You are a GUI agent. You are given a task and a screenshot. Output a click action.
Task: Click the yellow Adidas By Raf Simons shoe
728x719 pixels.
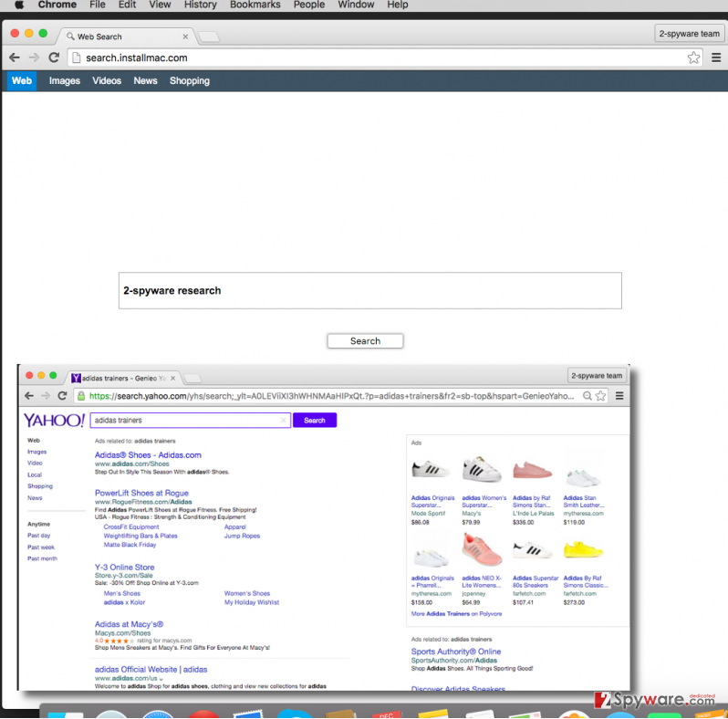coord(583,550)
